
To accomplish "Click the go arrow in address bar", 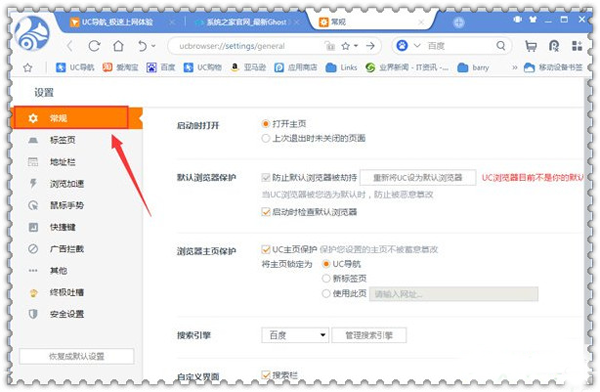I will pyautogui.click(x=370, y=46).
